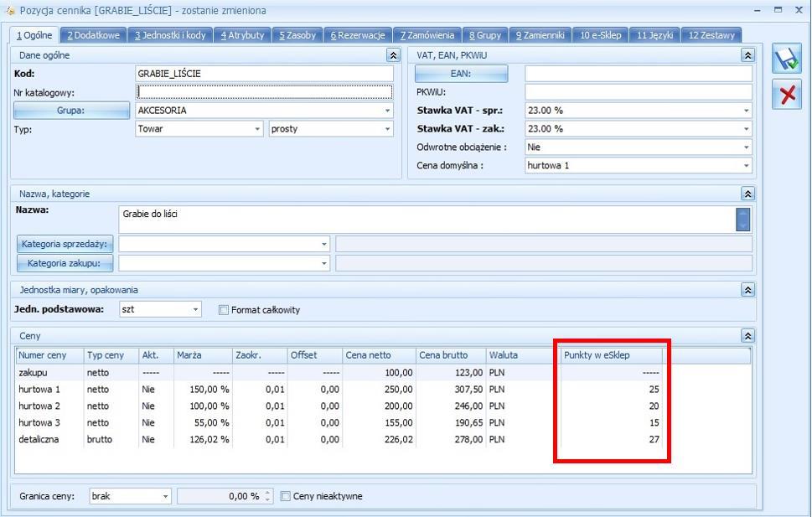
Task: Open the 7 Zamówienia tab
Action: [x=427, y=35]
